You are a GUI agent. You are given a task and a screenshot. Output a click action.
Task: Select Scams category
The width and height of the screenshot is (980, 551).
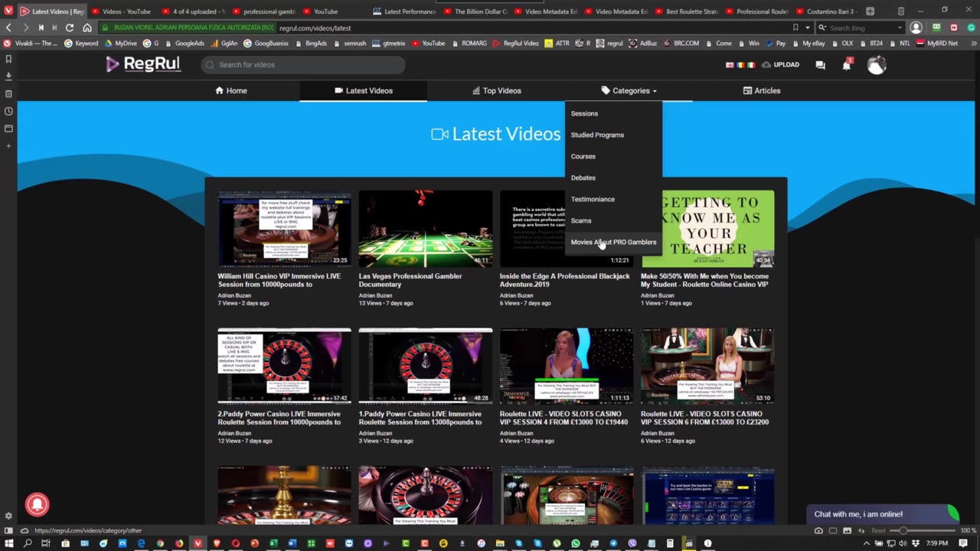point(613,220)
